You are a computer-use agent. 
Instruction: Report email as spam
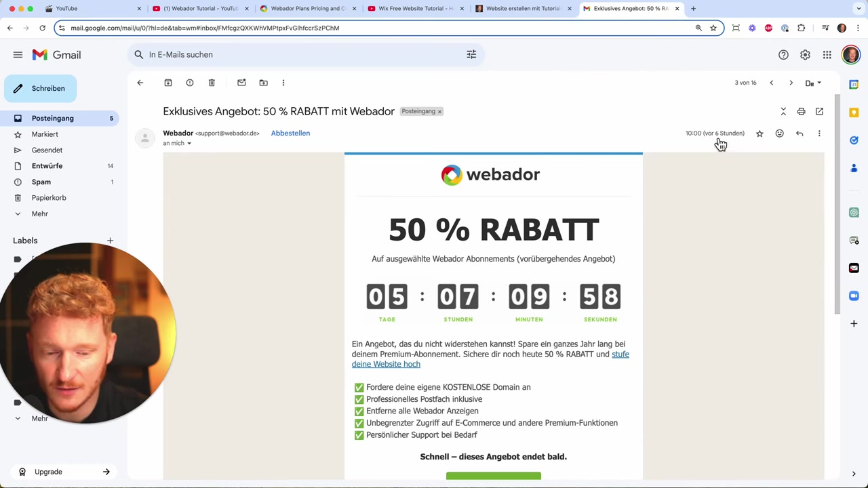[x=190, y=83]
